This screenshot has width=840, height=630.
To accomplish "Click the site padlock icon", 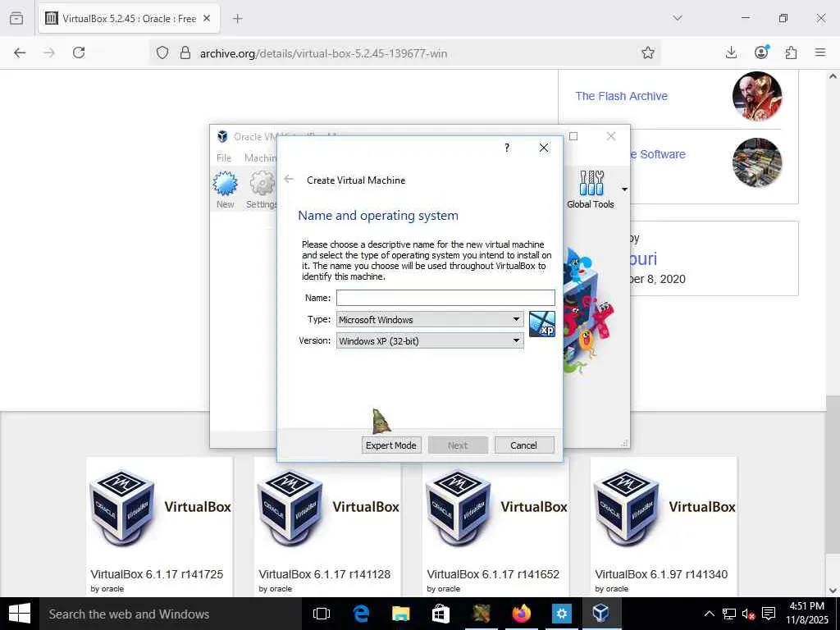I will point(185,52).
